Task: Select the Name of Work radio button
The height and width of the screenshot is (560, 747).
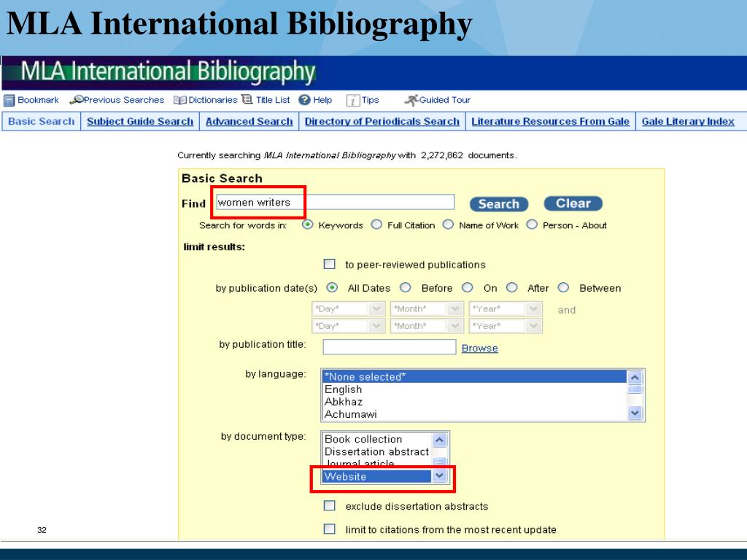Action: coord(448,225)
